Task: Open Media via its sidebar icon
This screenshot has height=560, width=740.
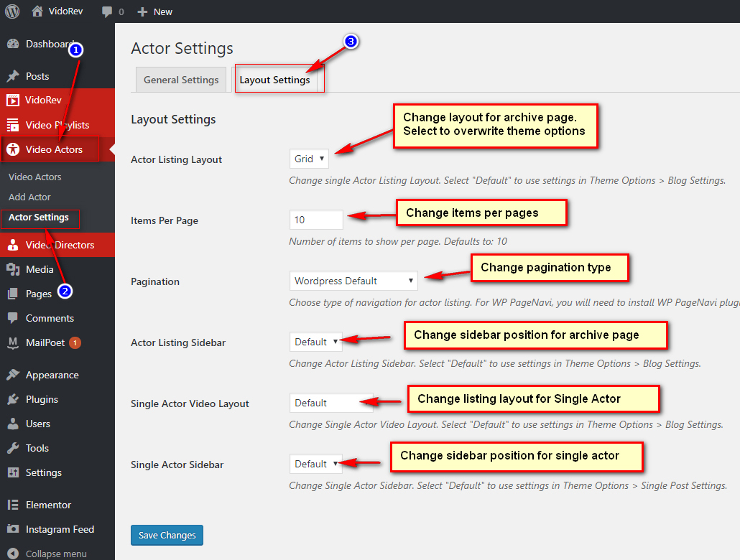Action: click(13, 269)
